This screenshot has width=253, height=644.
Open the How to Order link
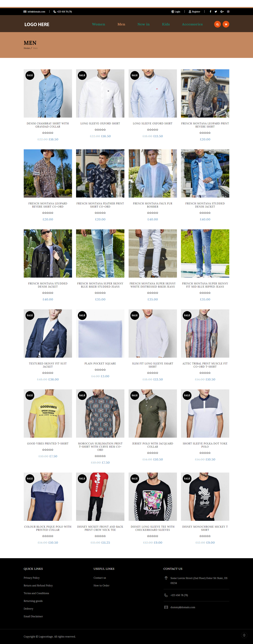101,586
